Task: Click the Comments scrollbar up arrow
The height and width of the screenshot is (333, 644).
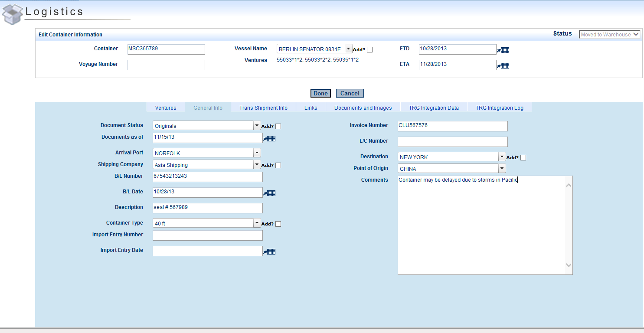Action: (x=569, y=186)
